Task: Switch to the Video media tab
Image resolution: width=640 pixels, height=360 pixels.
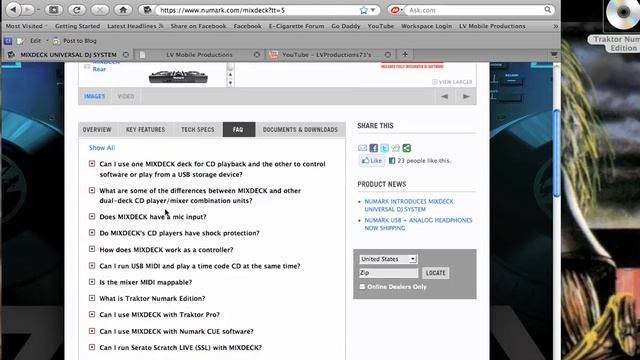Action: pyautogui.click(x=126, y=96)
